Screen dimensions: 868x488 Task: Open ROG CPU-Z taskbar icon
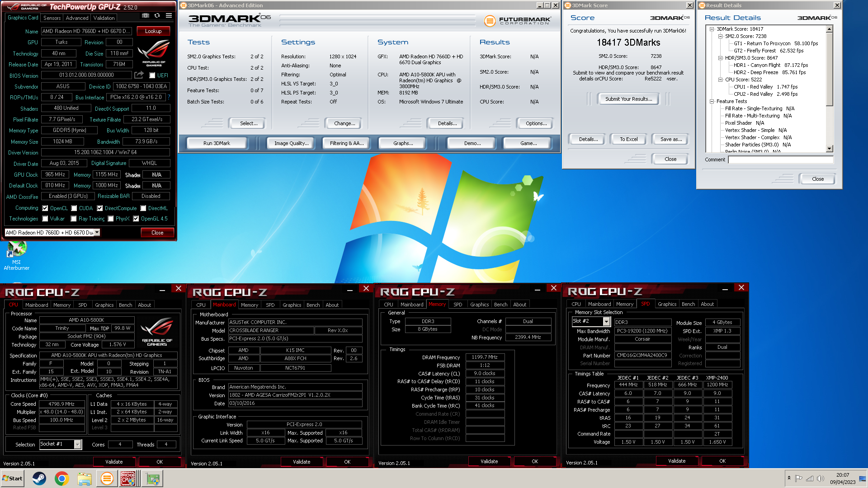tap(128, 479)
